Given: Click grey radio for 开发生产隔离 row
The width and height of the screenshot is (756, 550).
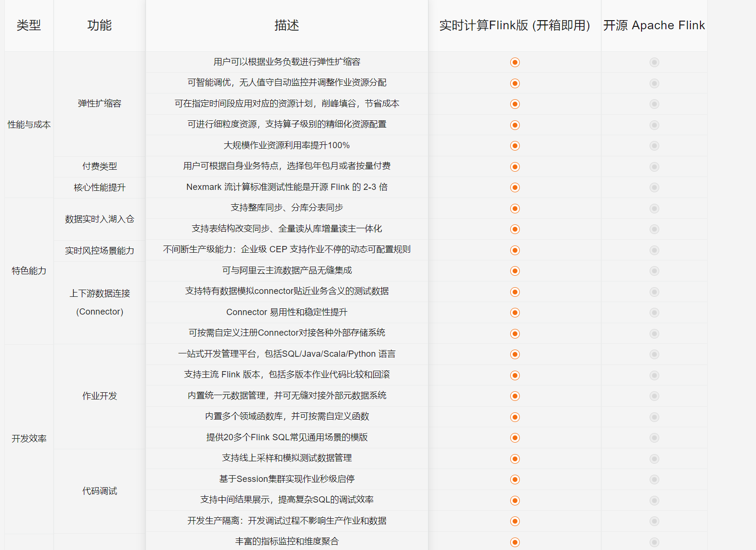Looking at the screenshot, I should coord(654,521).
